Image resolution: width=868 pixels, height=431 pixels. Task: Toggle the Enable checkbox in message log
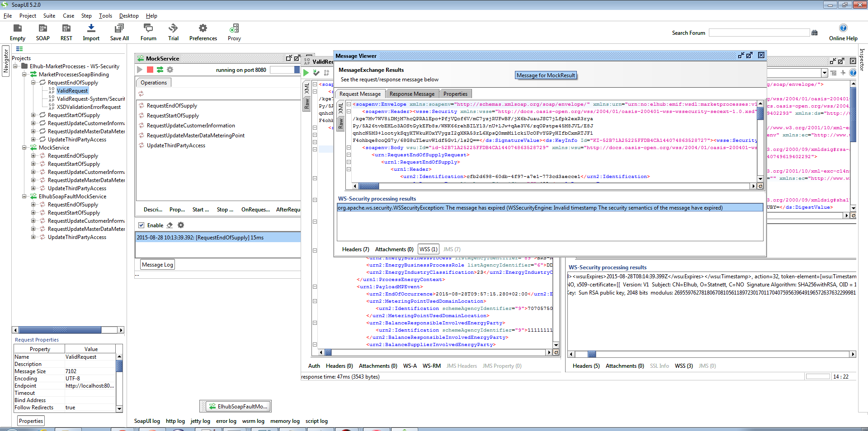pos(142,225)
